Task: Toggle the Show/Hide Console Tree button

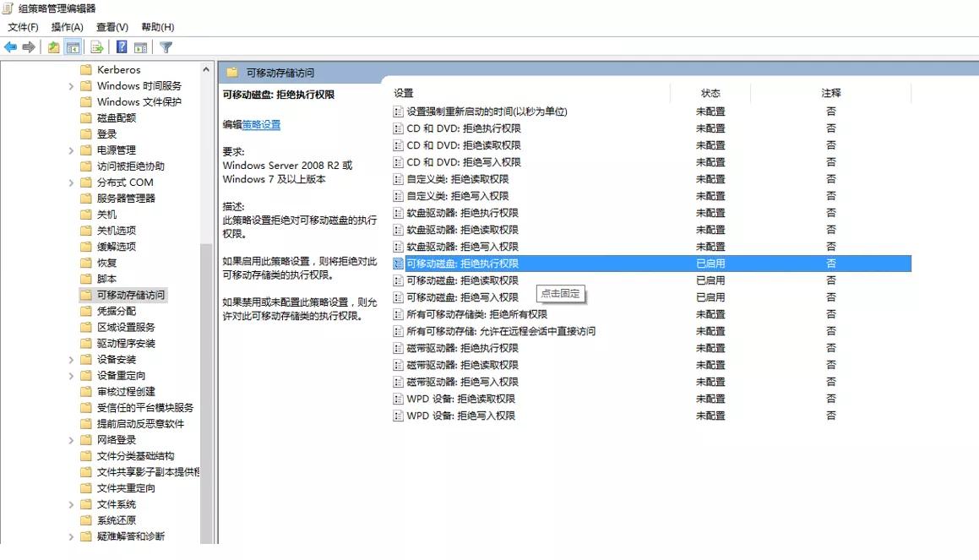Action: point(73,47)
